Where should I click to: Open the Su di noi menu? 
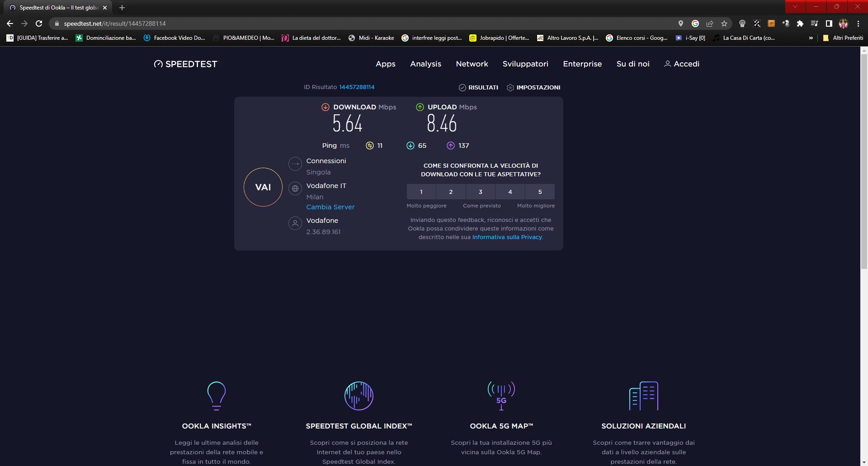pos(633,64)
